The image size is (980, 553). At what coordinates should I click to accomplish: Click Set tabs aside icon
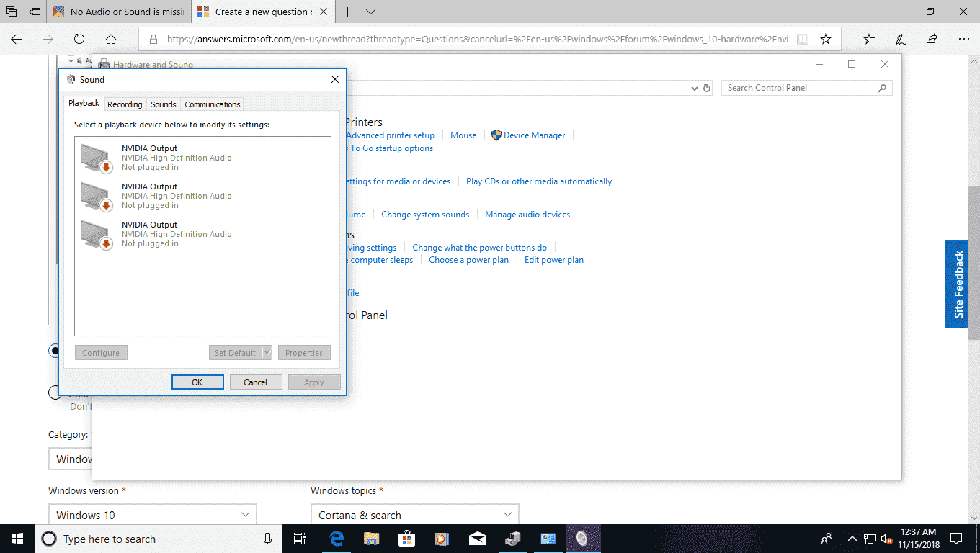[x=34, y=12]
